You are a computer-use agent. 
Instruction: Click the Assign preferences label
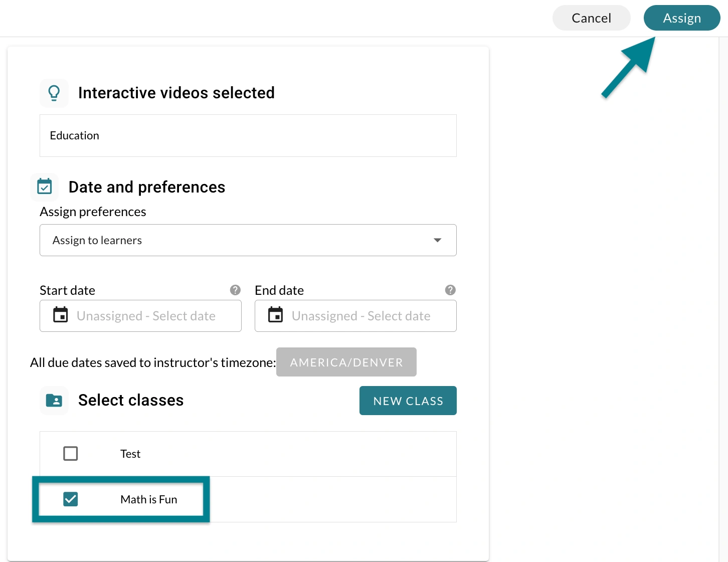(x=93, y=212)
